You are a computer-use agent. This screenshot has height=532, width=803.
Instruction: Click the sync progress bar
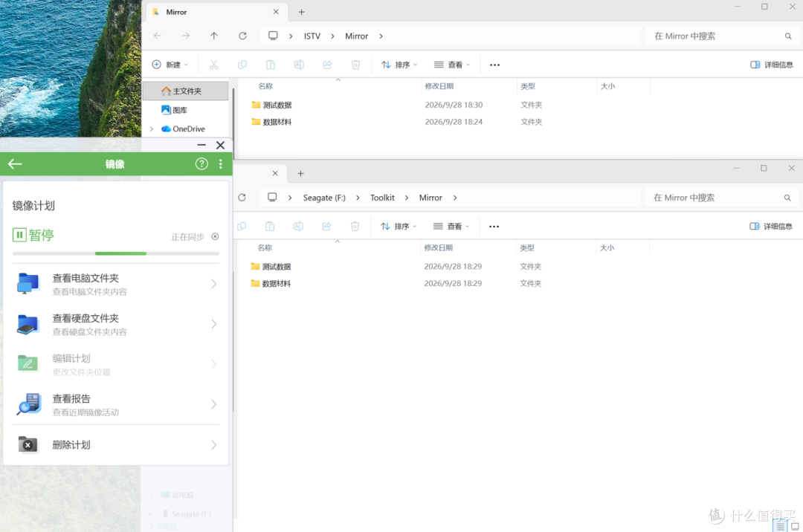pyautogui.click(x=116, y=253)
